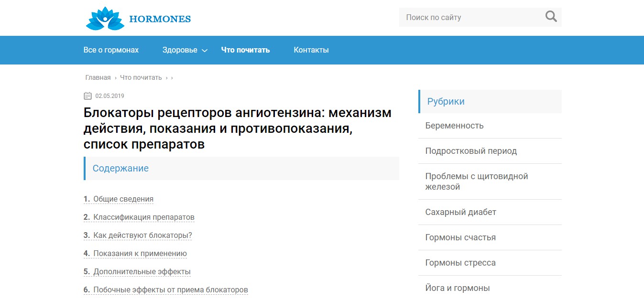Open the 'Гормоны счастья' rubric
This screenshot has width=644, height=300.
tap(460, 237)
